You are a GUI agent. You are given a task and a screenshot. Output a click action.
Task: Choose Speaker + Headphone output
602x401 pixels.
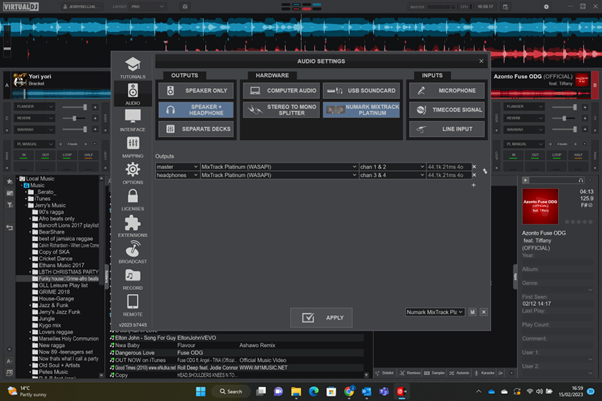(196, 110)
